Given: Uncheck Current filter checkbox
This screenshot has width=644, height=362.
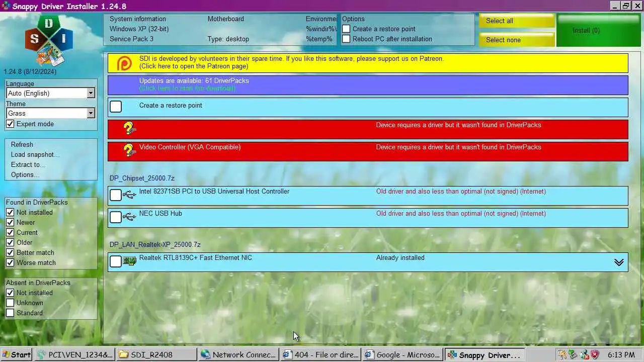Looking at the screenshot, I should point(10,232).
